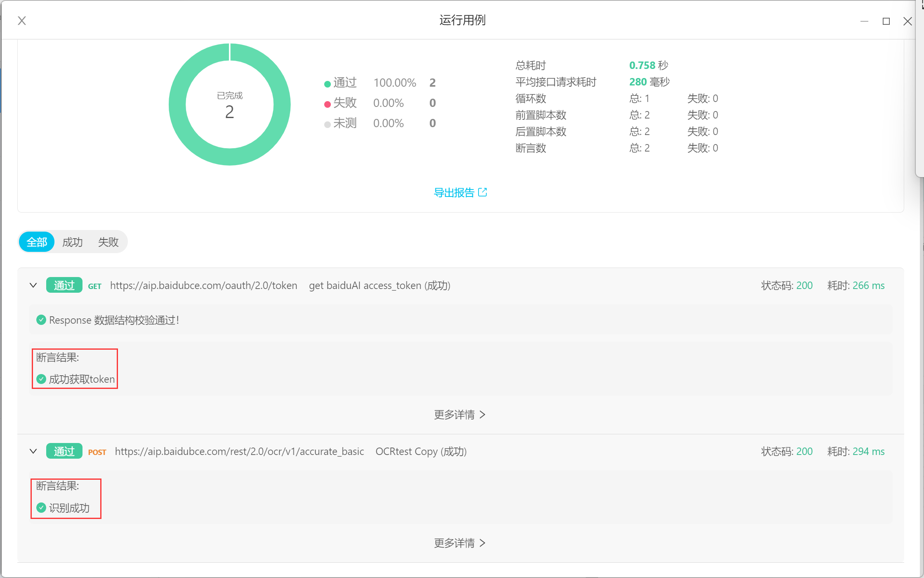Select the 全部 filter tab

coord(37,242)
